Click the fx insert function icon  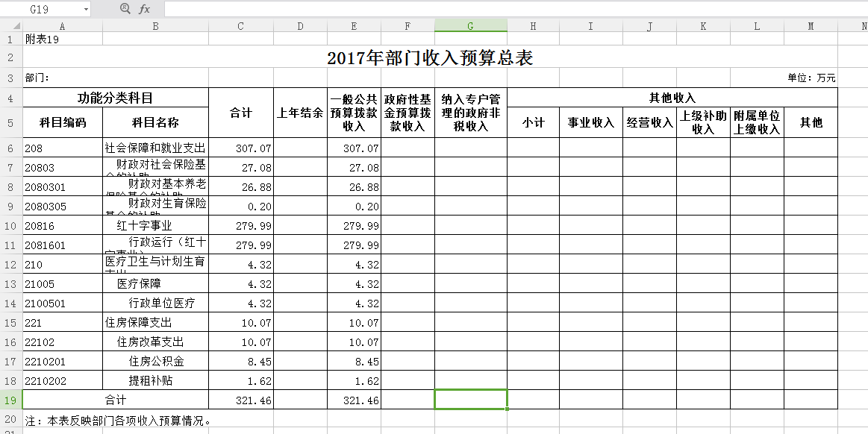(145, 9)
